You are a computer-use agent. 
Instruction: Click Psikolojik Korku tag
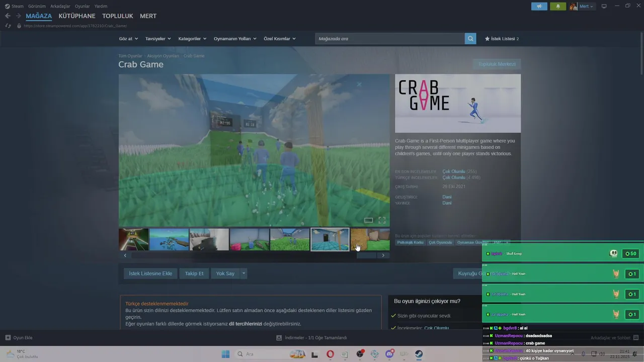[x=411, y=242]
